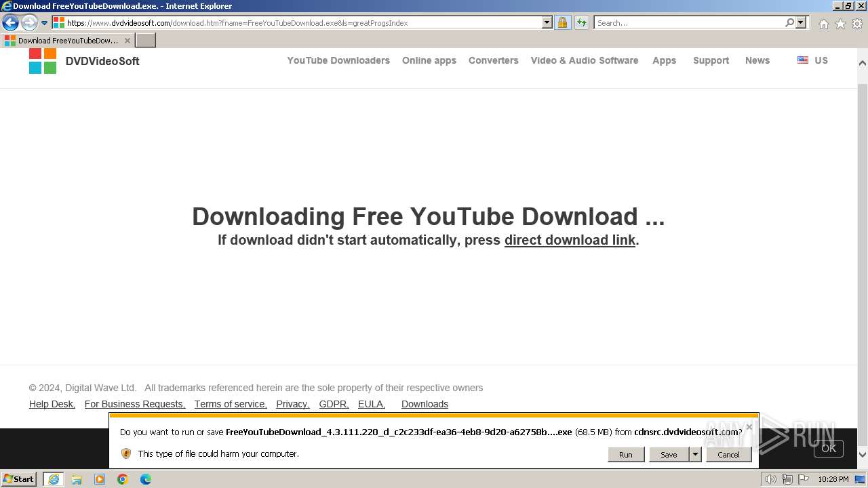Click the address bar URL field
This screenshot has width=868, height=488.
(297, 22)
